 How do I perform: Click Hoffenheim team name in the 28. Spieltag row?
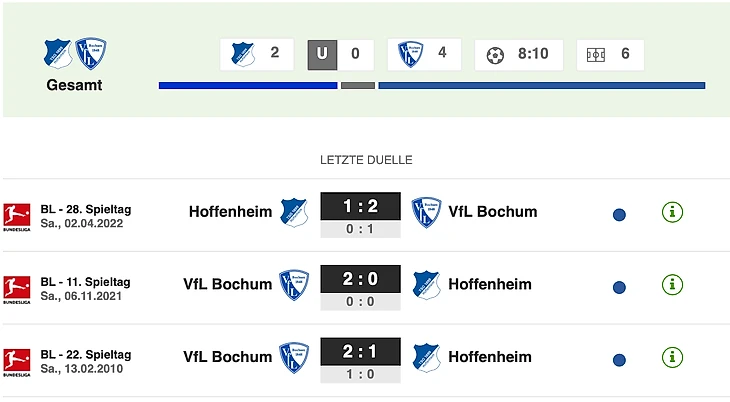tap(230, 212)
